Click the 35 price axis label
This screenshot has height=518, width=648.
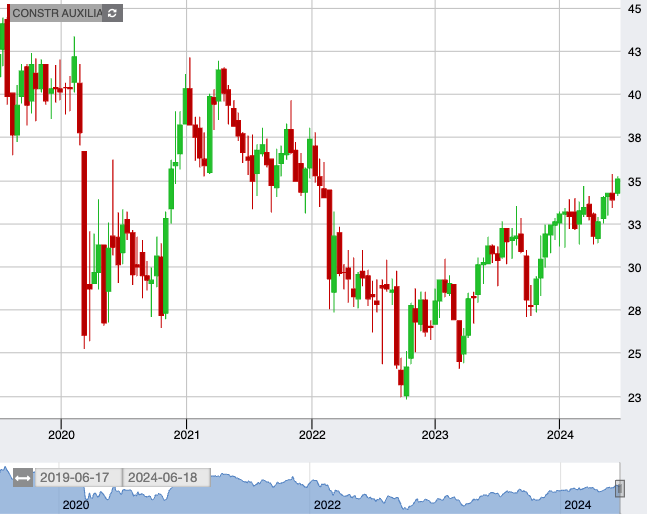click(x=634, y=182)
